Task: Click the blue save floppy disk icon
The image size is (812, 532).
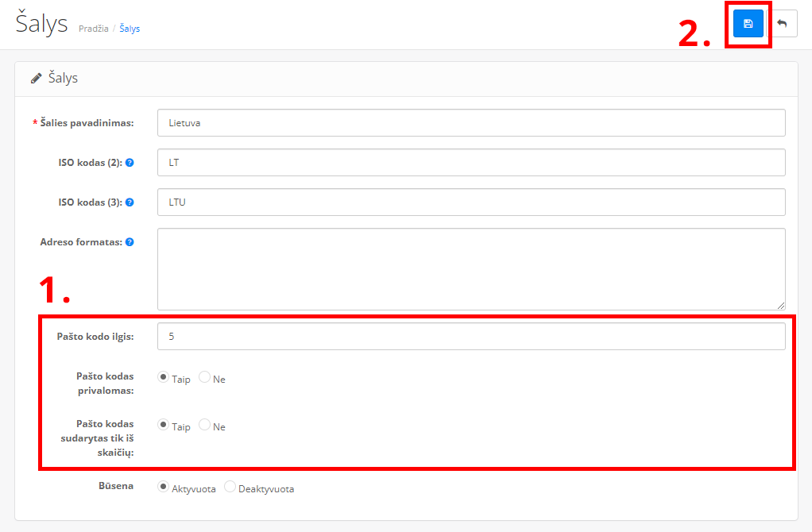Action: click(748, 24)
